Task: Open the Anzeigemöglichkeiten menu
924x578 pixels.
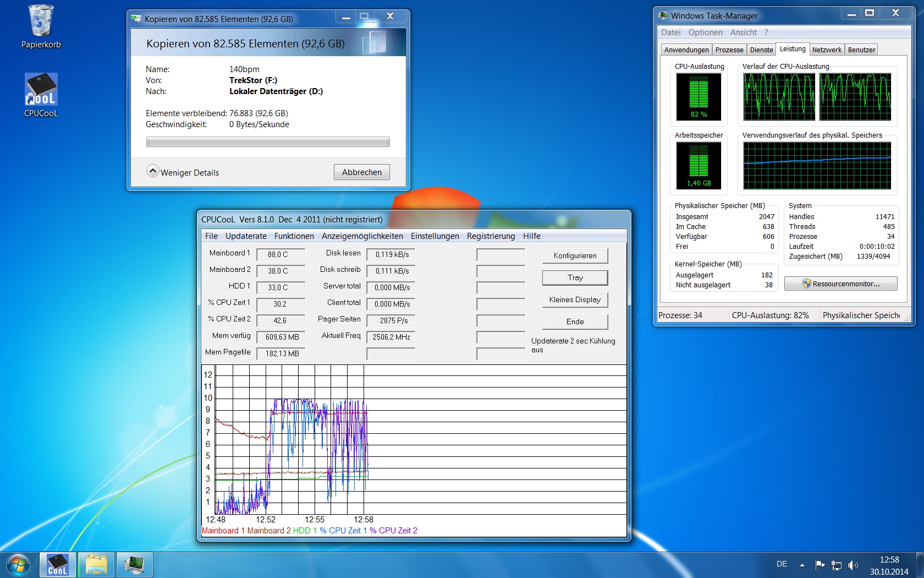Action: point(362,236)
